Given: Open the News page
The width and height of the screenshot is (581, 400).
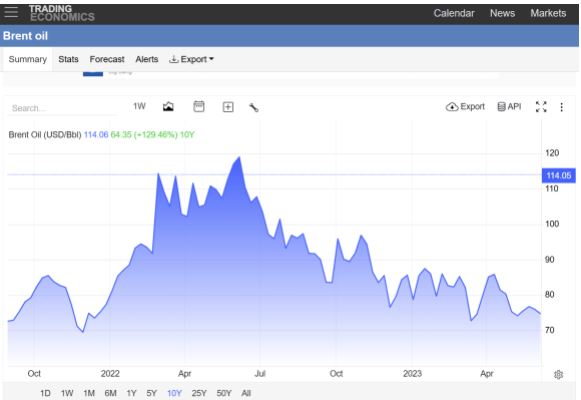Looking at the screenshot, I should (502, 13).
